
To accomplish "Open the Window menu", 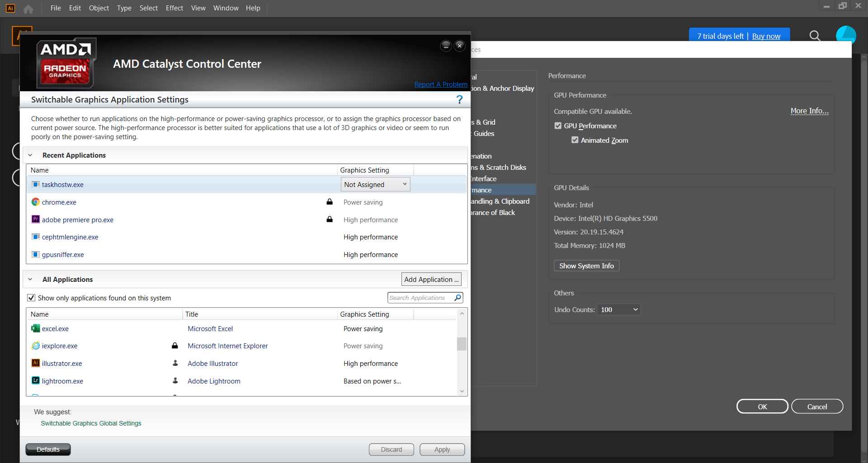I will click(x=226, y=8).
